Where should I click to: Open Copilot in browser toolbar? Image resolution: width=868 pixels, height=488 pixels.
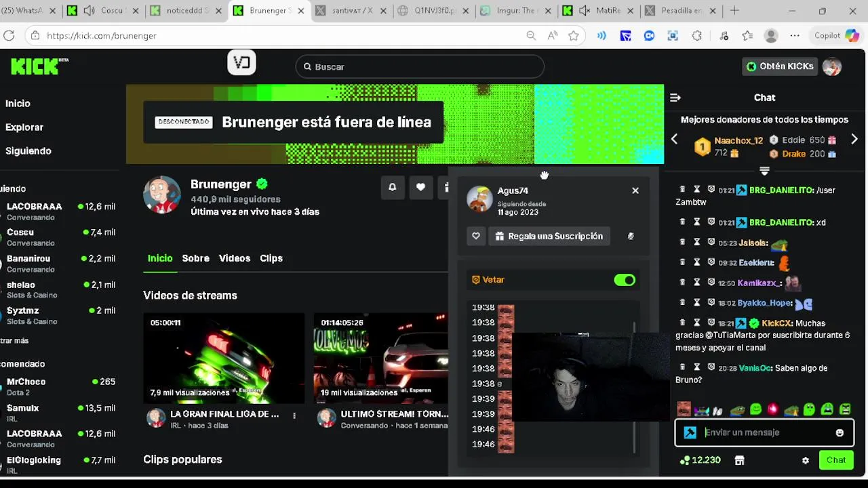click(x=836, y=35)
